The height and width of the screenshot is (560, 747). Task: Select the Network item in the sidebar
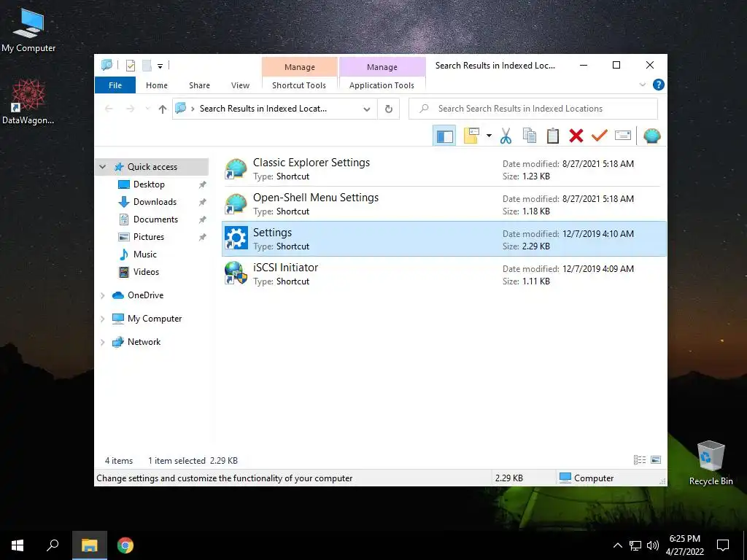(x=144, y=342)
